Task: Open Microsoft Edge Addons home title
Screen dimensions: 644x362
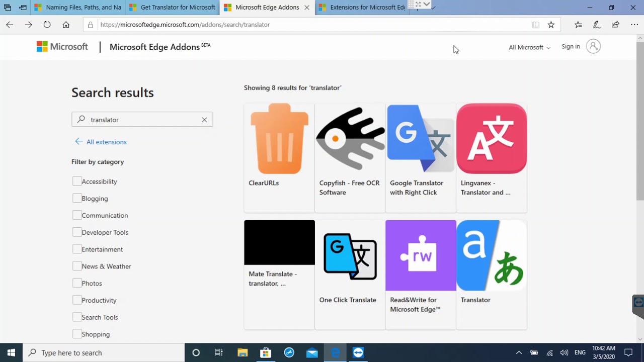Action: [154, 47]
